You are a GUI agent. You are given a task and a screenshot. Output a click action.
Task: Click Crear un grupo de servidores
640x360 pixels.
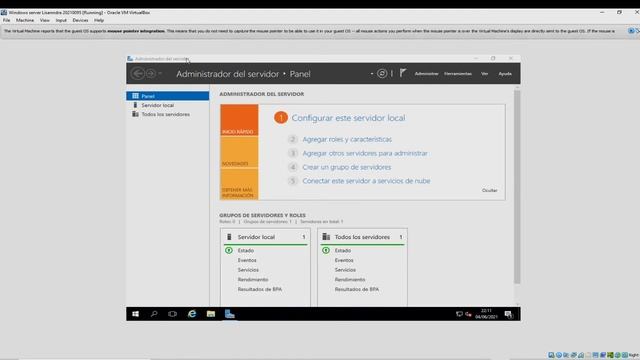pos(347,167)
